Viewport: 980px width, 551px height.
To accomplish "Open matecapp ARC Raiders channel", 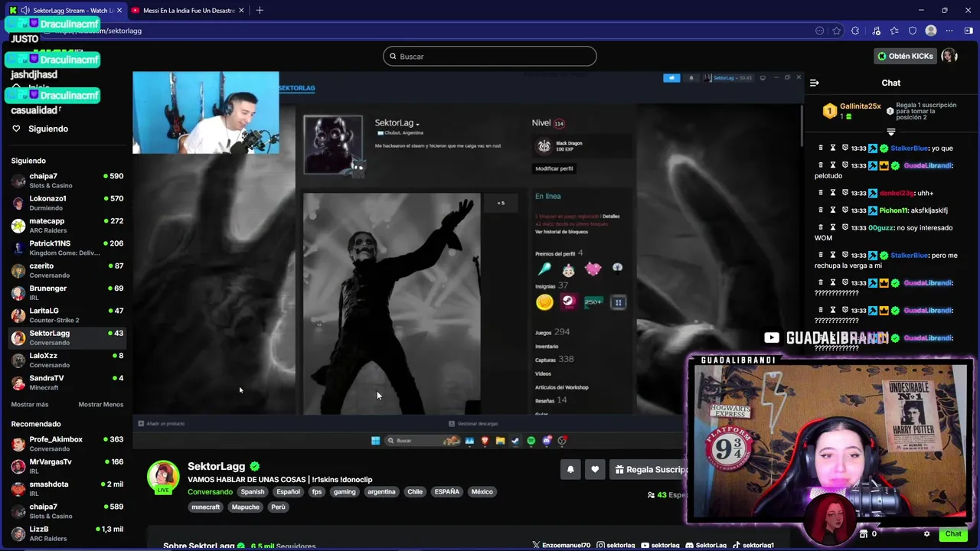I will 67,225.
